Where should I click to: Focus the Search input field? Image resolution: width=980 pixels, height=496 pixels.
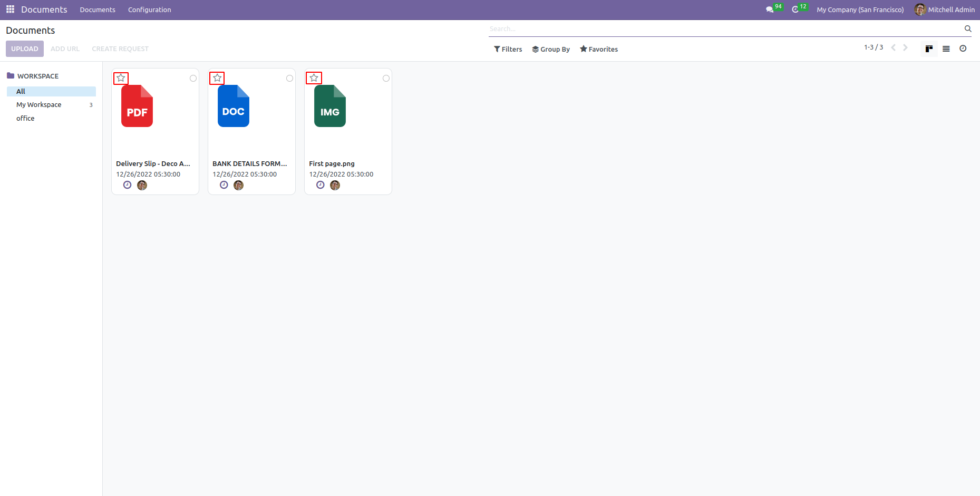(x=725, y=29)
